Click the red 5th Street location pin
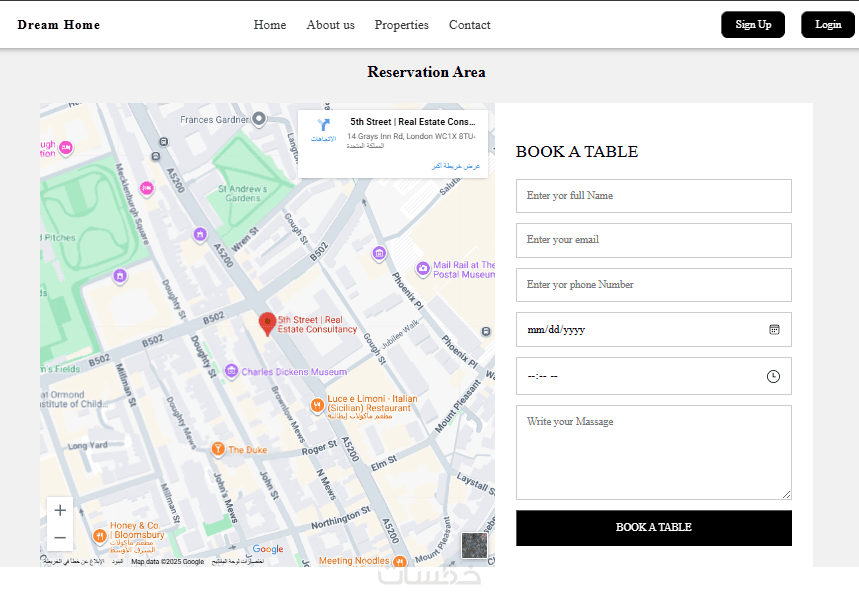 (267, 323)
